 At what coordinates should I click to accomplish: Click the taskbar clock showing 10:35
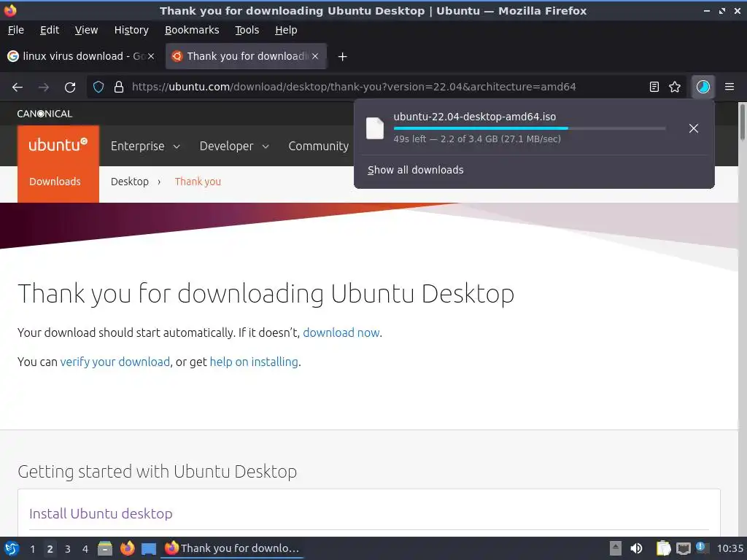coord(729,548)
